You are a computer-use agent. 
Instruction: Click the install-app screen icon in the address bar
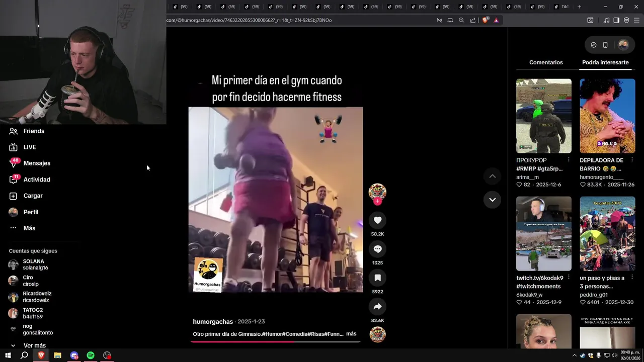(450, 20)
